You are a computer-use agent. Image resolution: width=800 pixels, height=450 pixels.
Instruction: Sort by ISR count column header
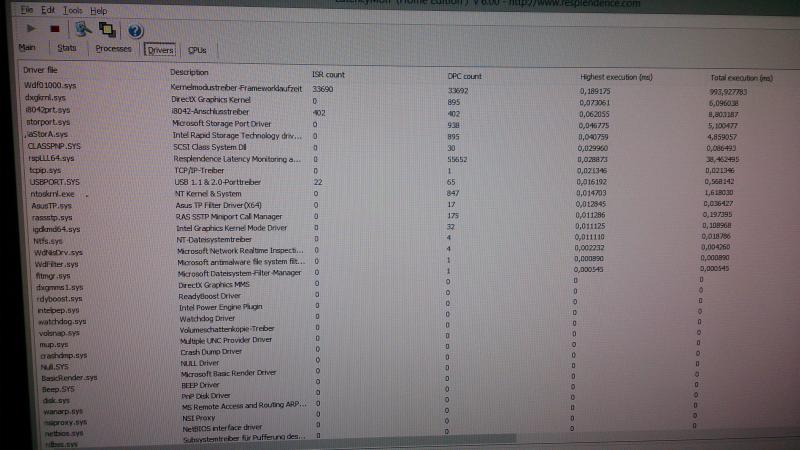pos(328,74)
